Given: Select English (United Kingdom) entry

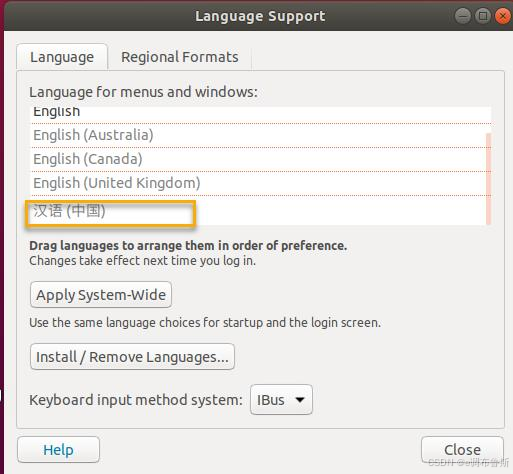Looking at the screenshot, I should coord(258,183).
